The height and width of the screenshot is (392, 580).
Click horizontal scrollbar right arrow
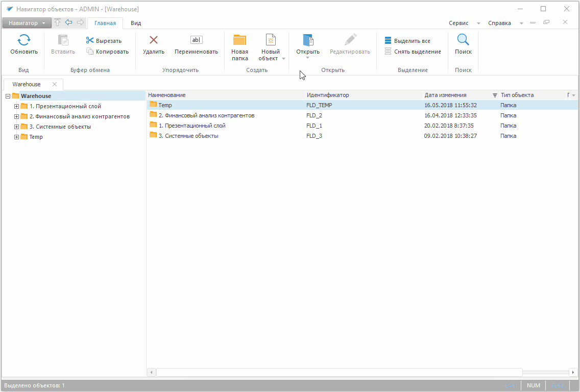point(573,373)
